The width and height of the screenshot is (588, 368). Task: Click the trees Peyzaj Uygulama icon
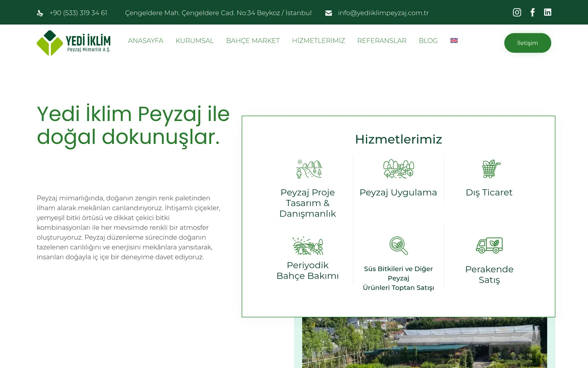(399, 169)
